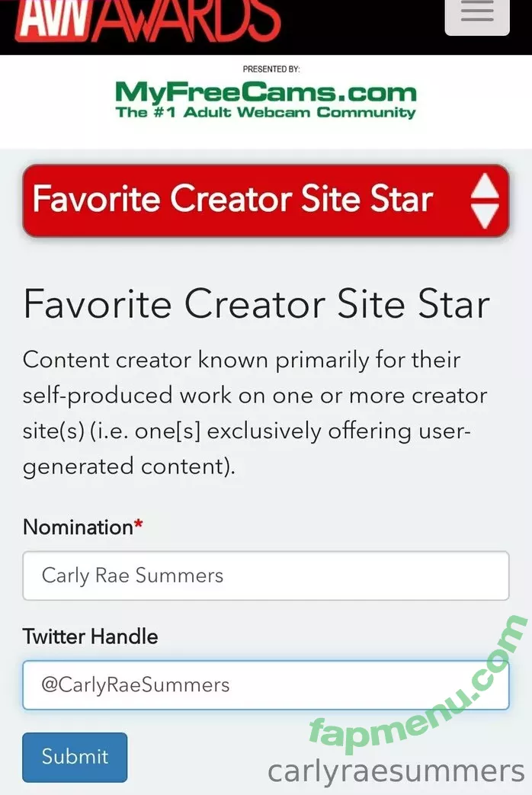Click the green fapmenu.com watermark
This screenshot has height=795, width=532.
(x=418, y=684)
